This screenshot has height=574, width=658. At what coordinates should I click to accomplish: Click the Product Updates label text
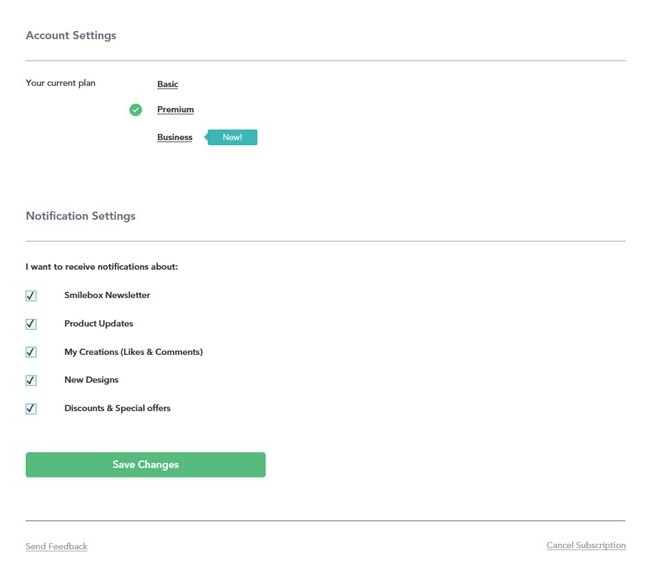(99, 324)
